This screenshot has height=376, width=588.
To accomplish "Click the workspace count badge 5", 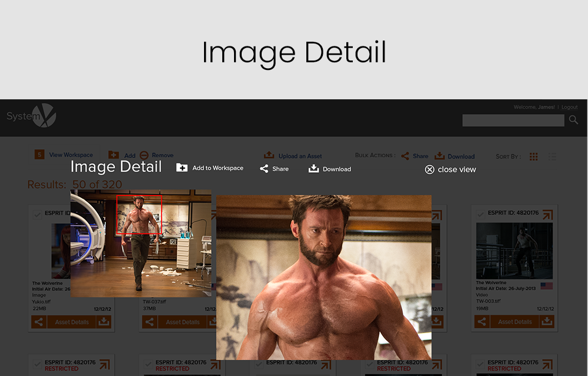I will click(x=39, y=155).
